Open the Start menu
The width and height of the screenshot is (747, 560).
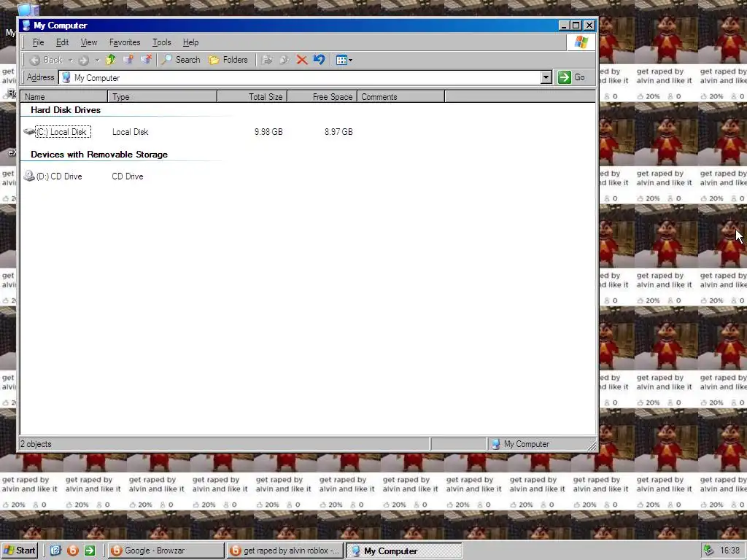(x=19, y=551)
